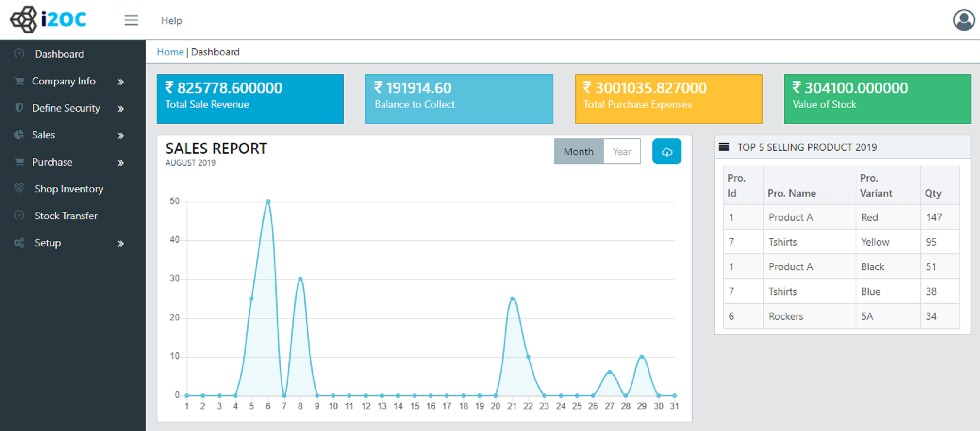Click the Shop Inventory sidebar icon
The height and width of the screenshot is (431, 980).
coord(19,188)
